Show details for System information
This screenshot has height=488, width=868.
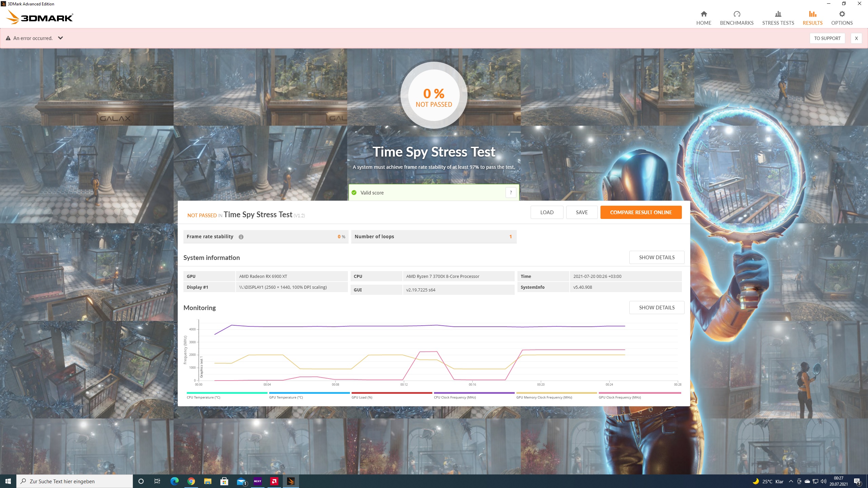click(656, 257)
